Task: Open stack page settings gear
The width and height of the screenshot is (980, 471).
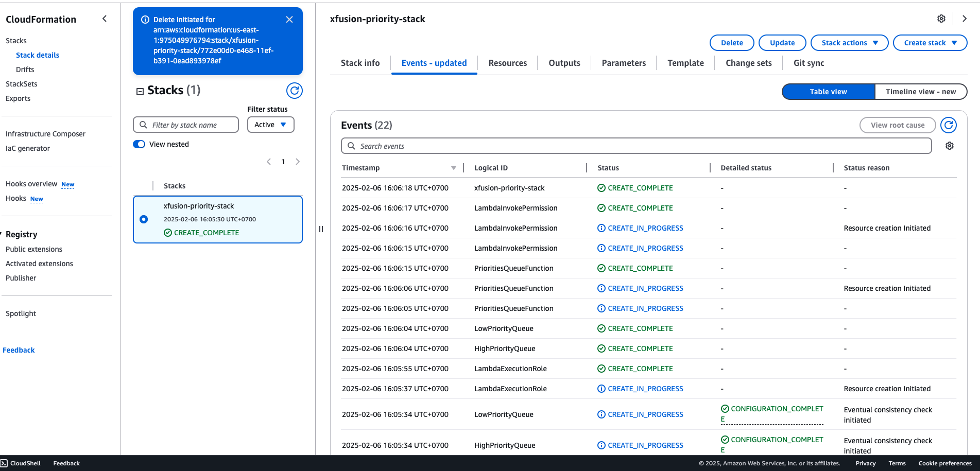Action: (x=941, y=19)
